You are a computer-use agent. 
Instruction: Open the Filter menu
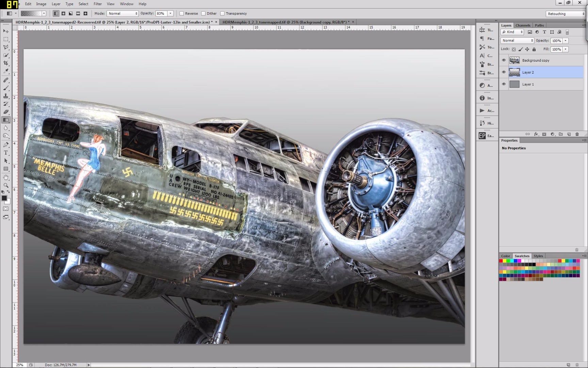point(98,4)
